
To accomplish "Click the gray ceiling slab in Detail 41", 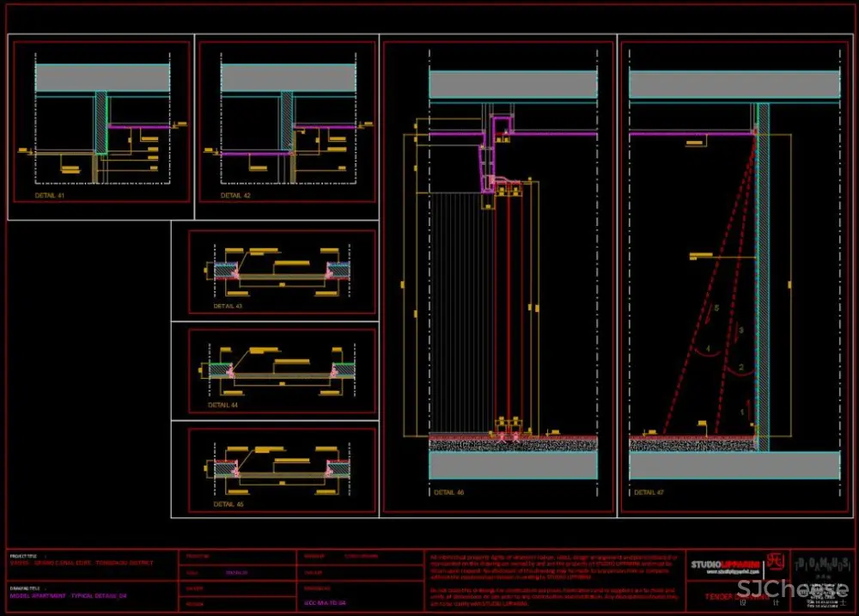I will tap(102, 78).
